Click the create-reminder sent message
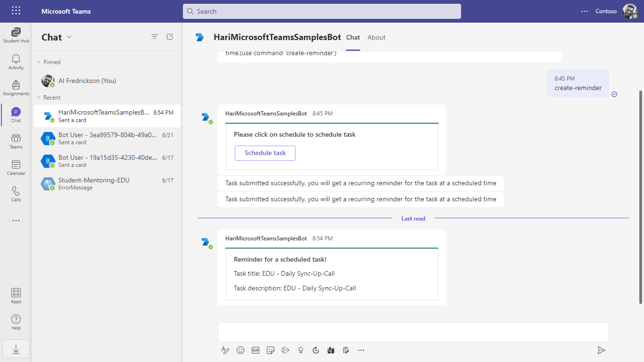Screen dimensions: 644x362 tap(578, 83)
